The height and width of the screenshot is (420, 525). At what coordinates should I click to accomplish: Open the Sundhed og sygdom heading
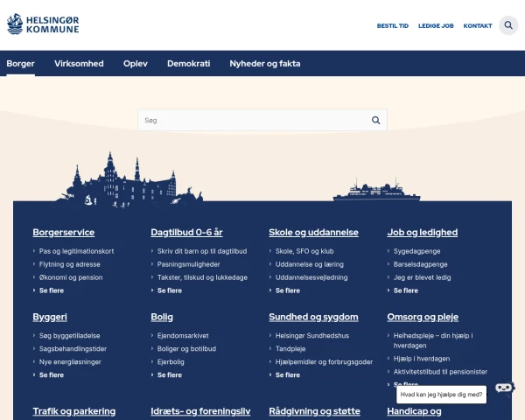(313, 317)
